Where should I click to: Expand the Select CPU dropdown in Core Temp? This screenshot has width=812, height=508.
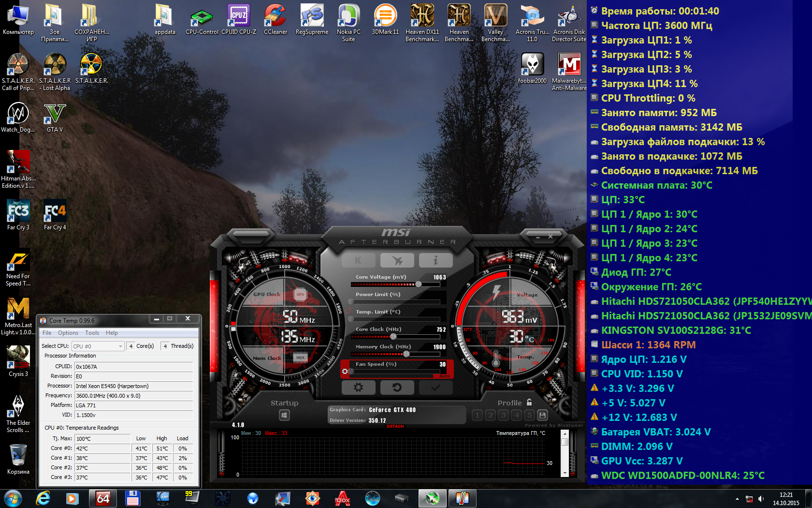point(98,346)
